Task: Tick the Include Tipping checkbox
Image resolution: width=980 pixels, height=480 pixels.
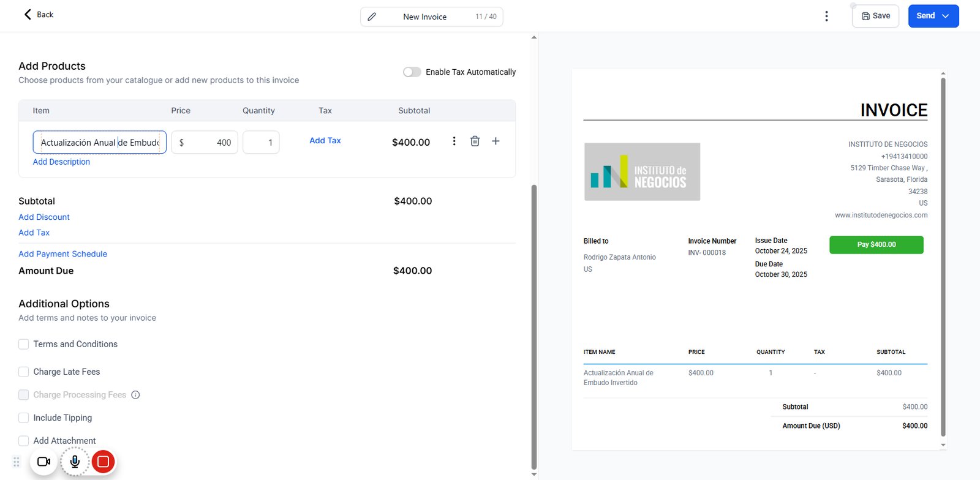Action: click(24, 418)
